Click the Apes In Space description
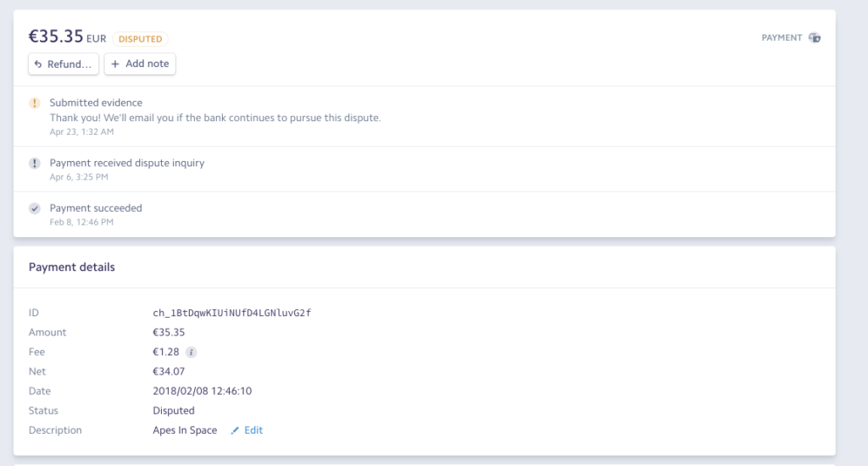The image size is (868, 466). coord(185,430)
